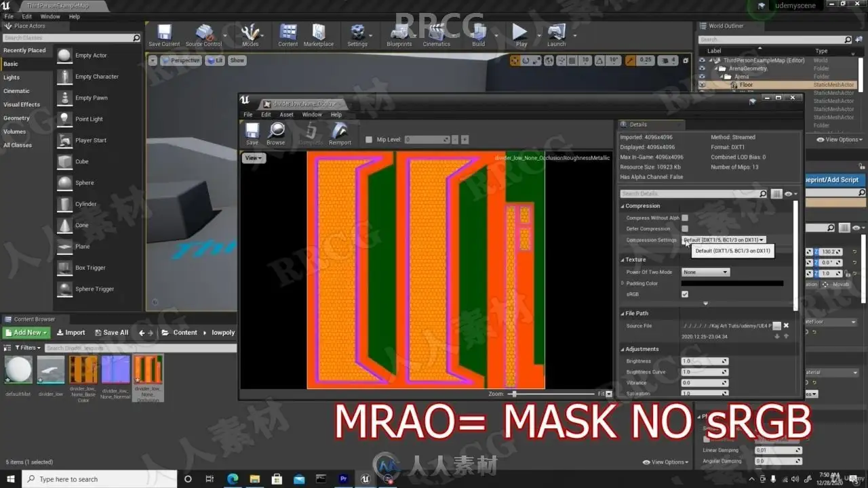Open the Marketplace from the main toolbar
The image size is (868, 488).
click(319, 35)
